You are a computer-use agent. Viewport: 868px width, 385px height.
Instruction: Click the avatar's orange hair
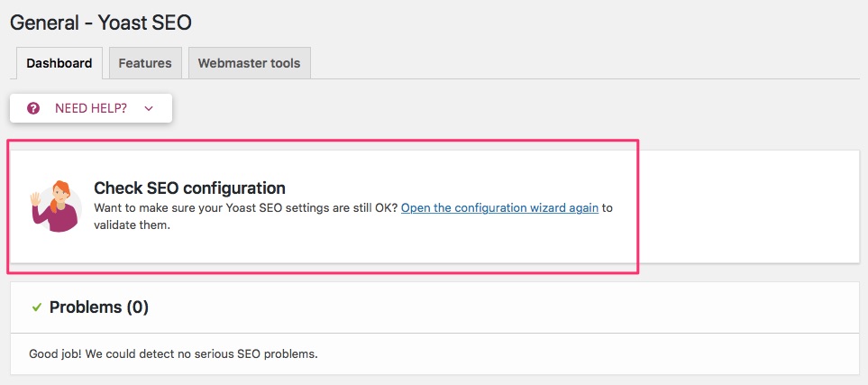61,191
